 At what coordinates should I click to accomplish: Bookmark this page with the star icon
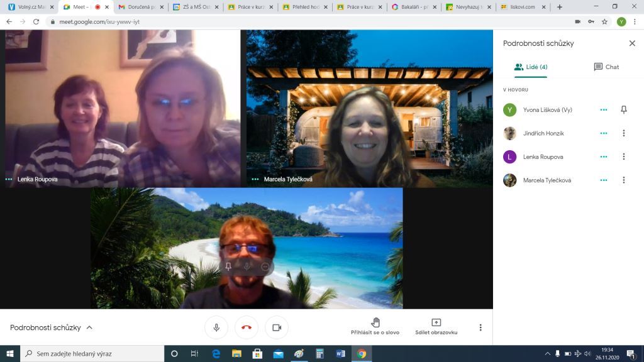(604, 21)
